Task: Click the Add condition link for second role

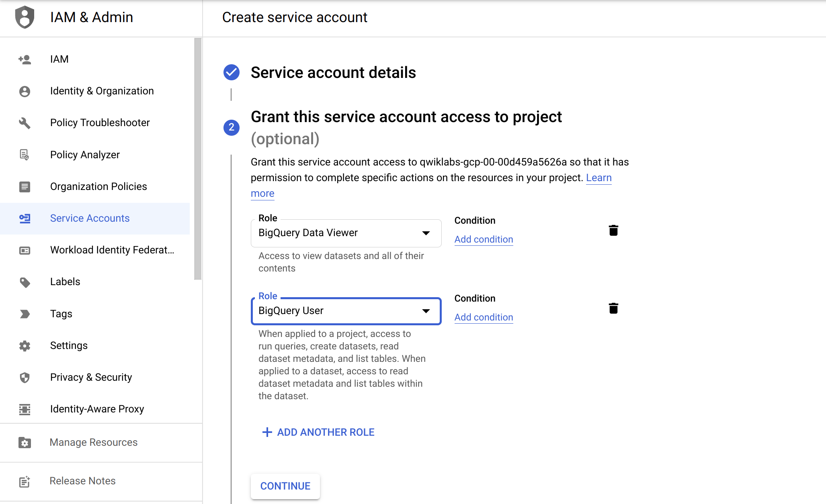Action: click(x=483, y=317)
